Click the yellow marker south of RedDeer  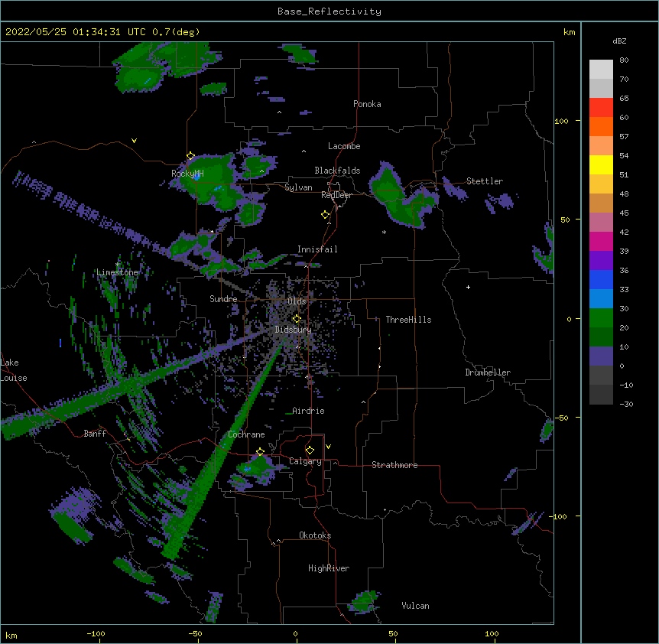(x=325, y=215)
